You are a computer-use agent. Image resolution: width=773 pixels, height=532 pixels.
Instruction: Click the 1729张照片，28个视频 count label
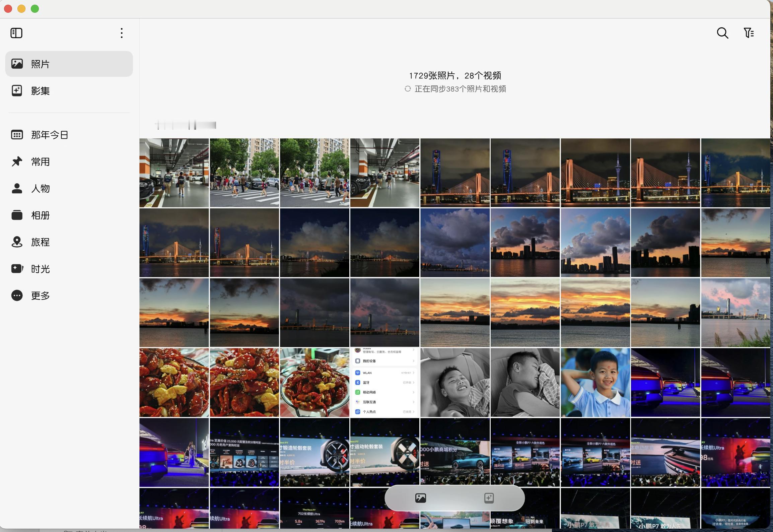455,76
